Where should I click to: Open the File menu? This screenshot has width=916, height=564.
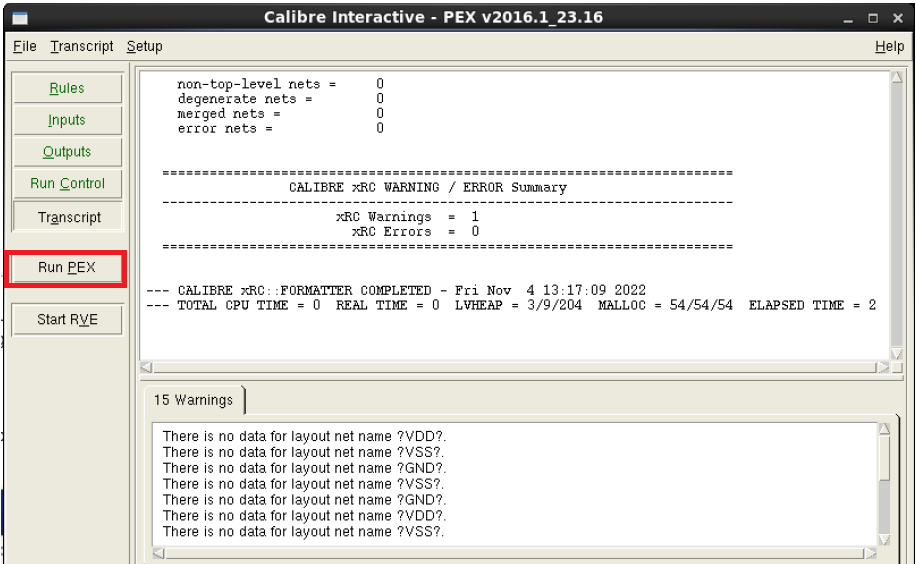[x=25, y=46]
